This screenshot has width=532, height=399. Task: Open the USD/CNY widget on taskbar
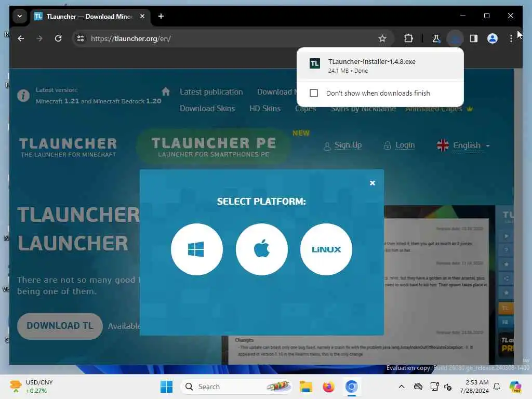(x=31, y=387)
